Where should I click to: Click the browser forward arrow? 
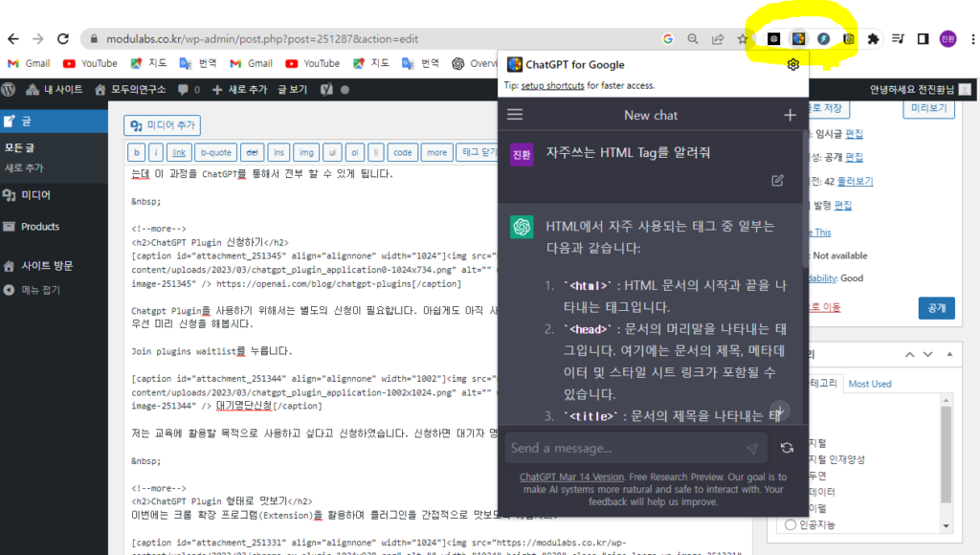[x=38, y=38]
